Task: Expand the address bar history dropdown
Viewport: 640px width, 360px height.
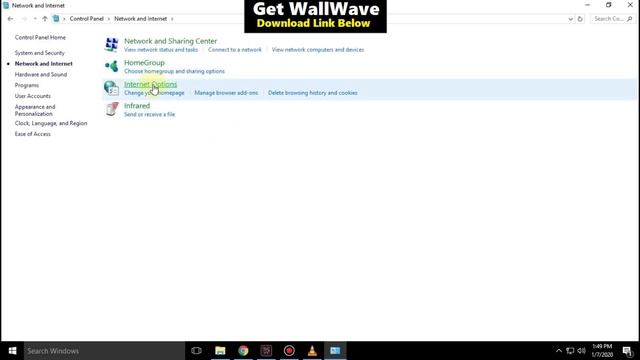Action: (x=570, y=19)
